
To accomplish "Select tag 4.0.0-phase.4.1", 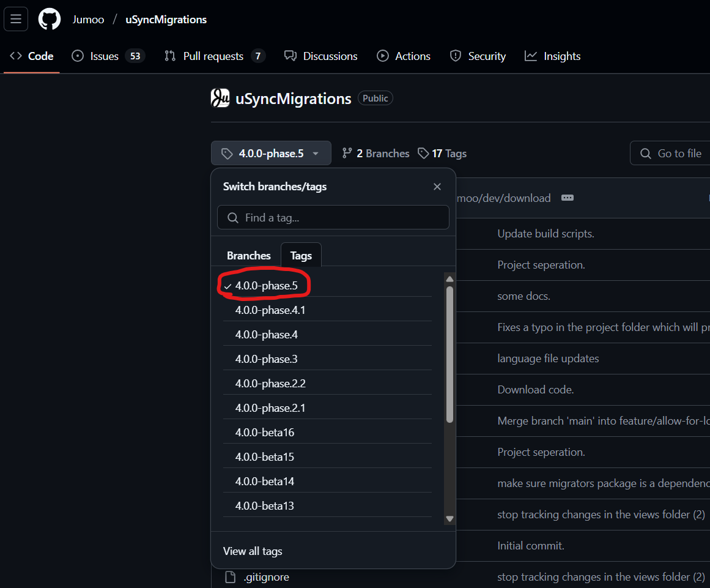I will click(327, 310).
